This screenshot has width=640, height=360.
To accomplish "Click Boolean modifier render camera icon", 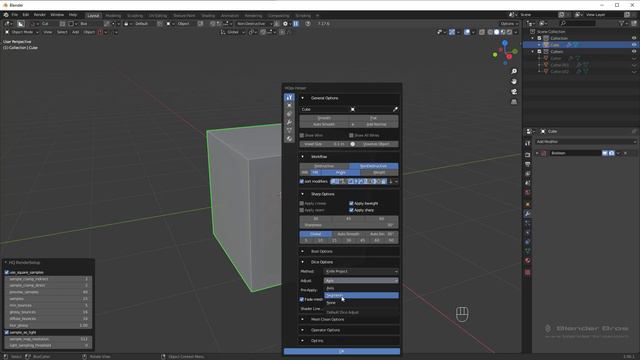I will click(x=611, y=153).
